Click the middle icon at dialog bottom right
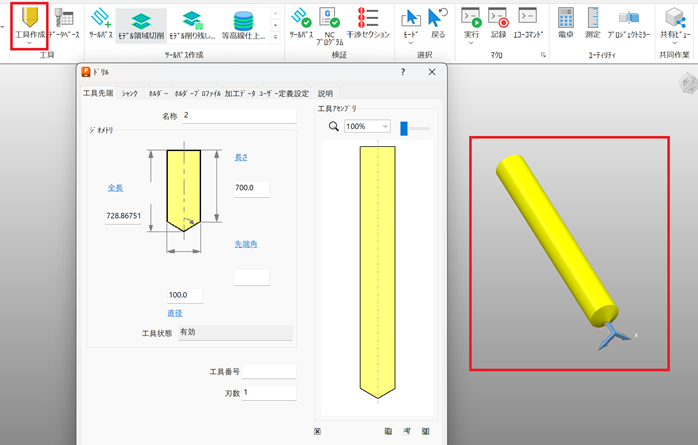This screenshot has height=445, width=698. click(407, 431)
